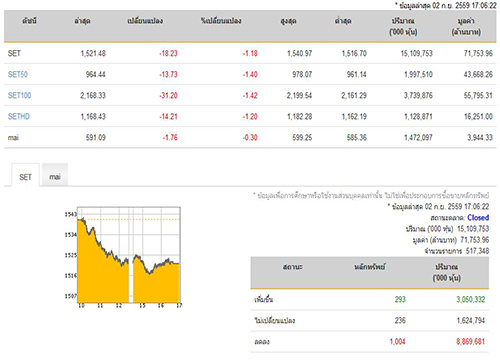Click the SET change value -18.23
Image resolution: width=500 pixels, height=360 pixels.
(168, 53)
